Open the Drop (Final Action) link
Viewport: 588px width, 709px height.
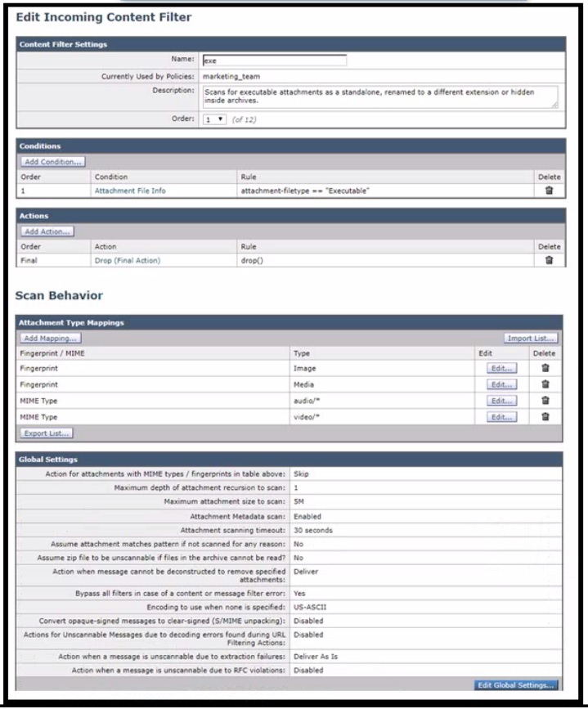(127, 260)
